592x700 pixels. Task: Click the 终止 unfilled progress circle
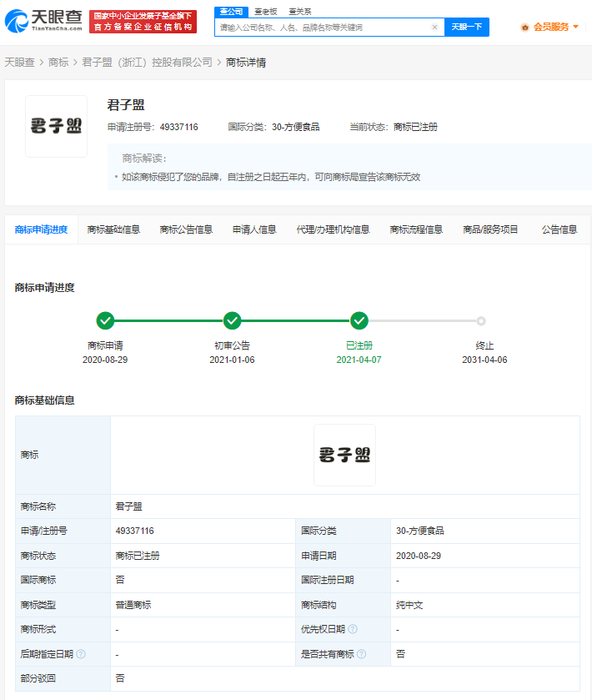coord(481,320)
